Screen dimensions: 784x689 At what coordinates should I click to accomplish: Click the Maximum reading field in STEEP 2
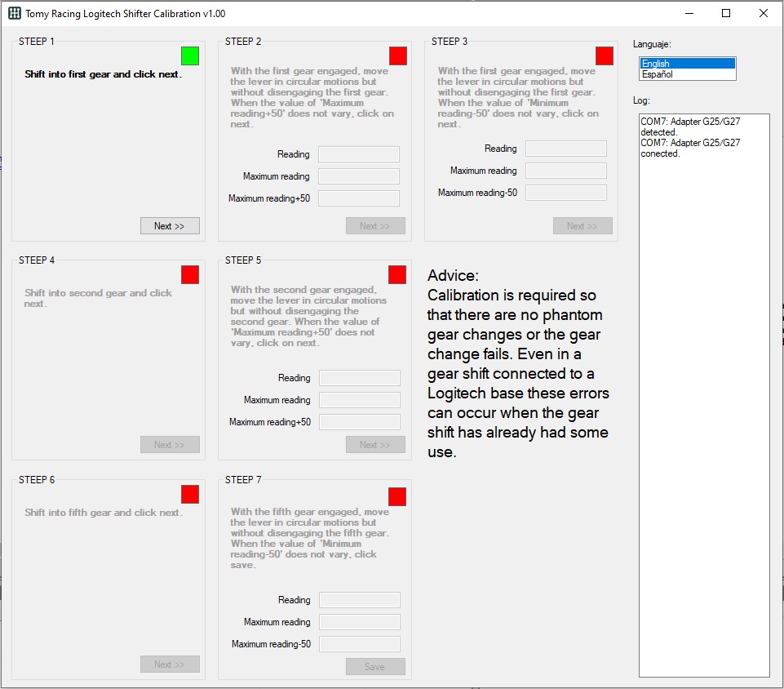pyautogui.click(x=359, y=176)
